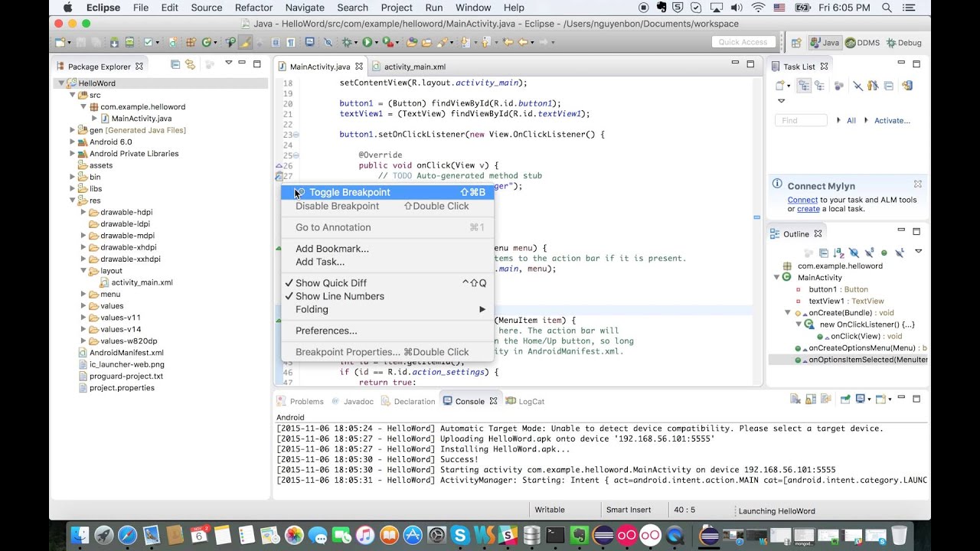
Task: Select Toggle Breakpoint menu item
Action: coord(387,192)
